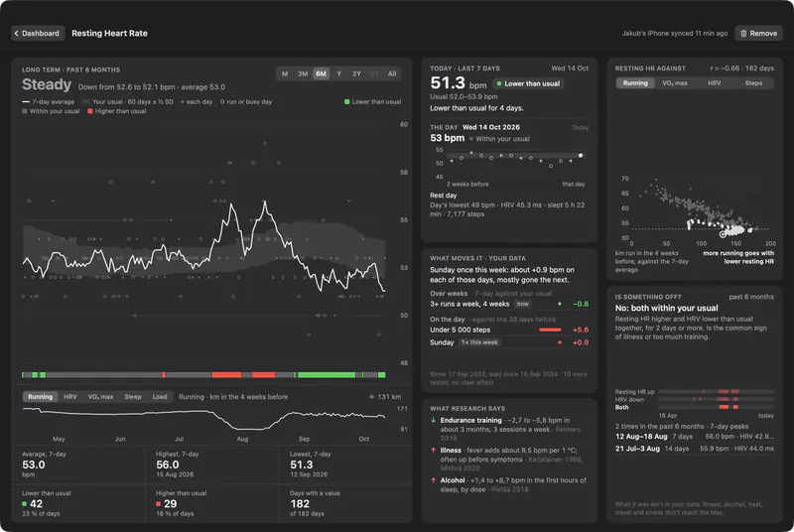Image resolution: width=794 pixels, height=532 pixels.
Task: Click 'more running goes with lower resting HR'
Action: 738,257
